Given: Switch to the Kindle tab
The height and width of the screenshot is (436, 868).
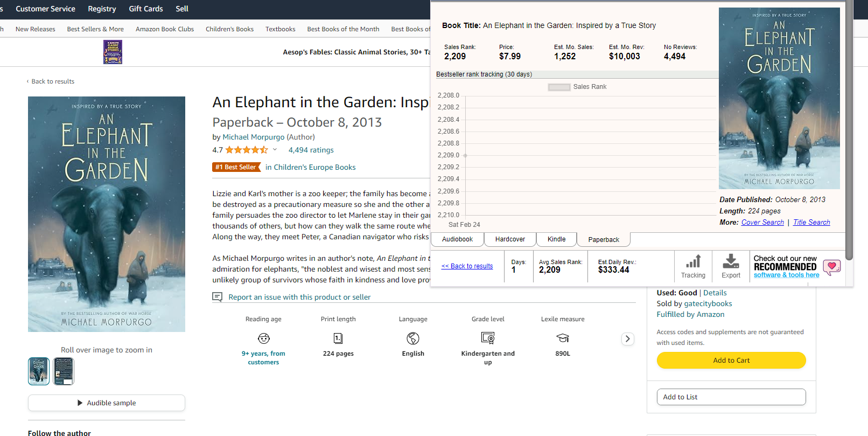Looking at the screenshot, I should coord(557,239).
